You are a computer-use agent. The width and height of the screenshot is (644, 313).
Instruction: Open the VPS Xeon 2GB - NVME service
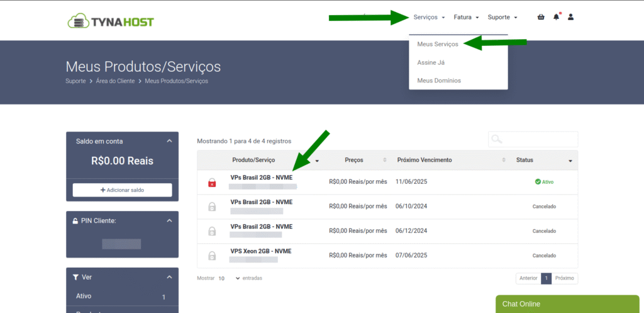261,251
